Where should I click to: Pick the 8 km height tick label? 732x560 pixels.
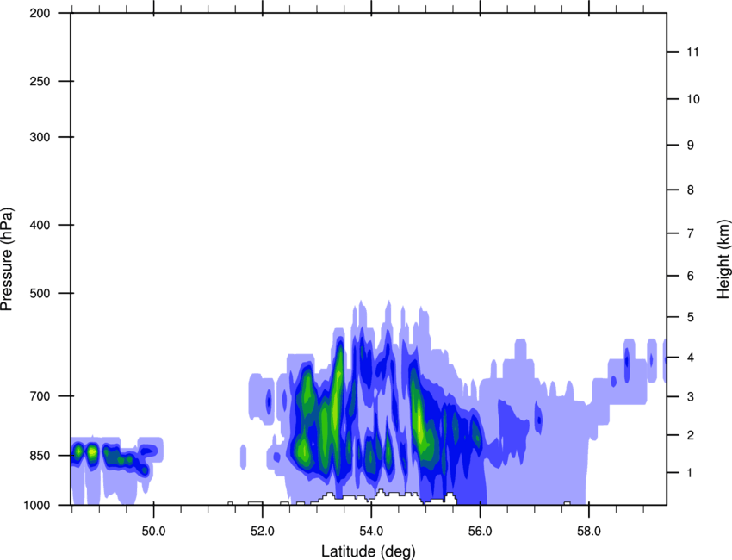tap(691, 190)
